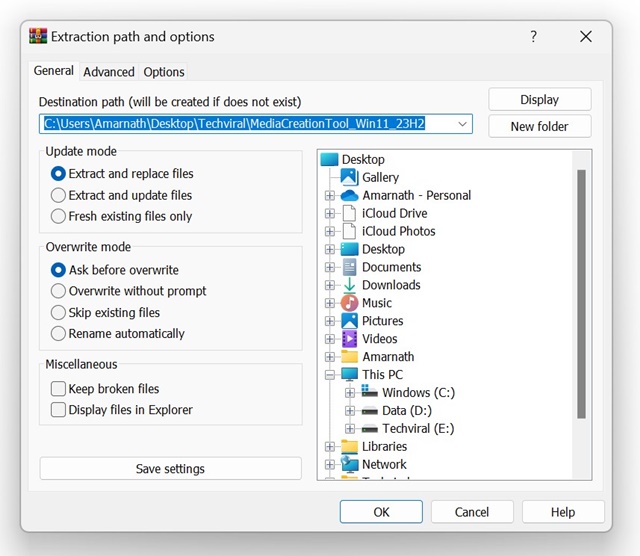Viewport: 640px width, 556px height.
Task: Expand the Downloads tree node
Action: pos(330,285)
